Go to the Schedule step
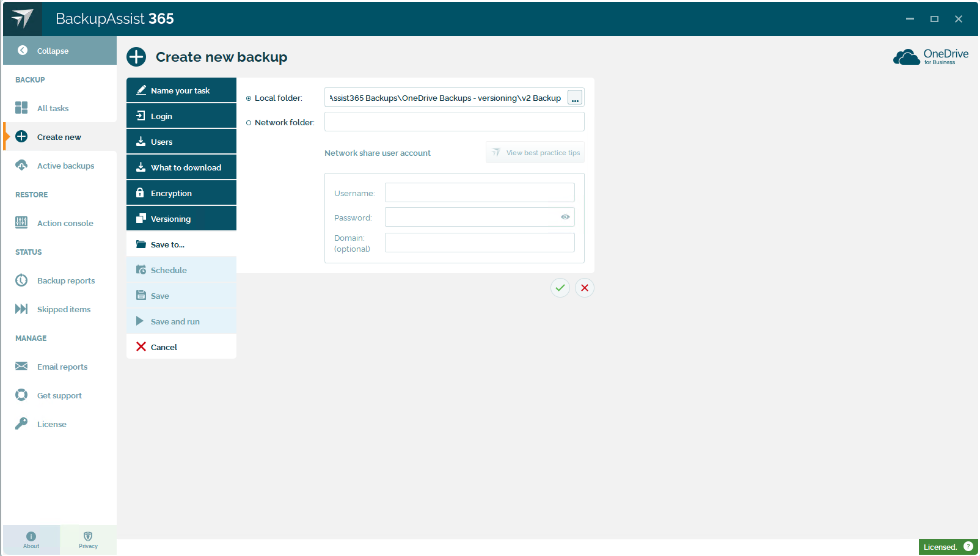Viewport: 980px width, 556px height. click(x=181, y=269)
